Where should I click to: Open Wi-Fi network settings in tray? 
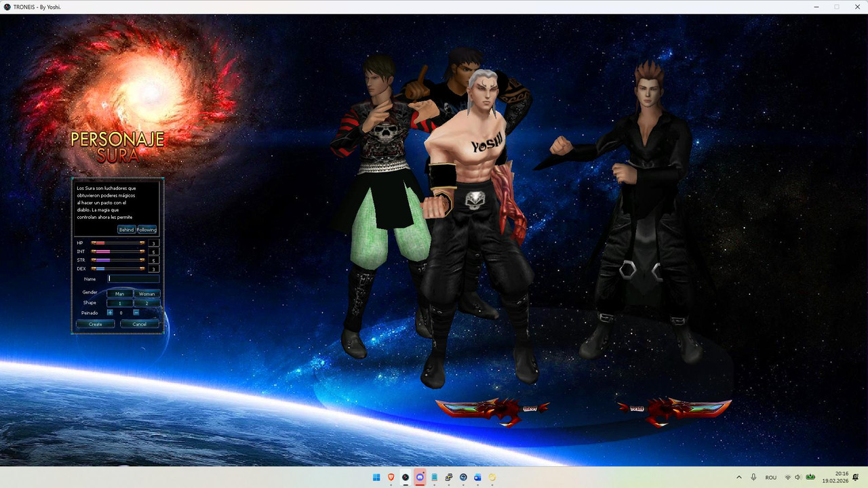click(x=788, y=477)
